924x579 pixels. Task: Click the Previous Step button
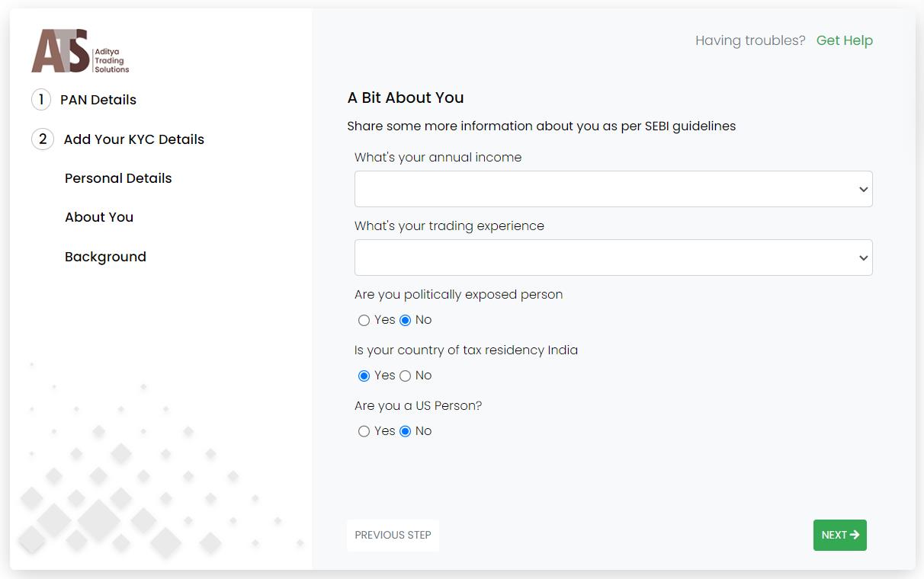[x=393, y=535]
